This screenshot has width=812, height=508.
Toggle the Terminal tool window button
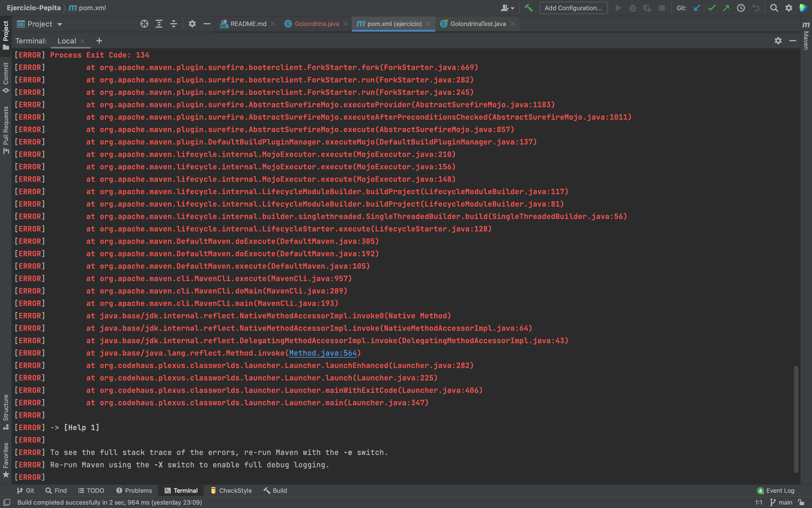pyautogui.click(x=181, y=491)
